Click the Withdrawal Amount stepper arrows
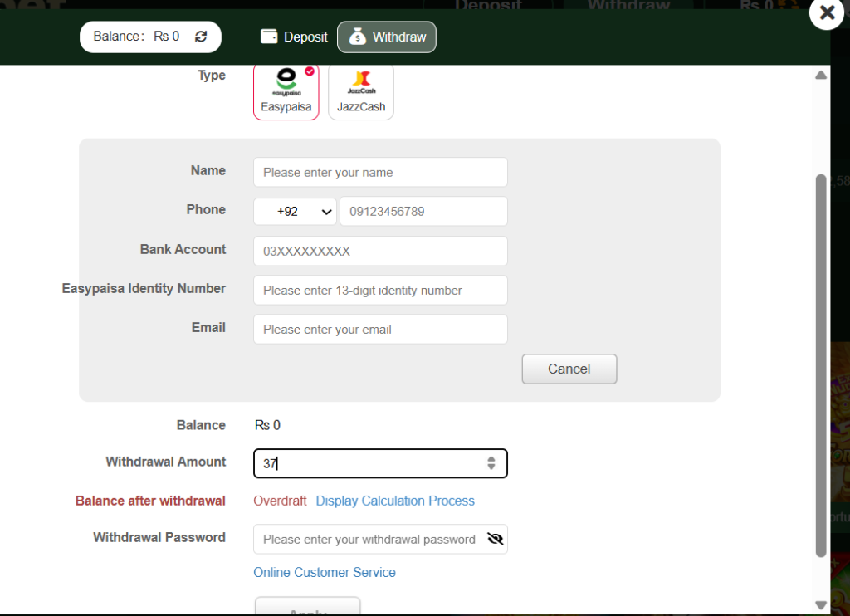The height and width of the screenshot is (616, 850). (491, 463)
